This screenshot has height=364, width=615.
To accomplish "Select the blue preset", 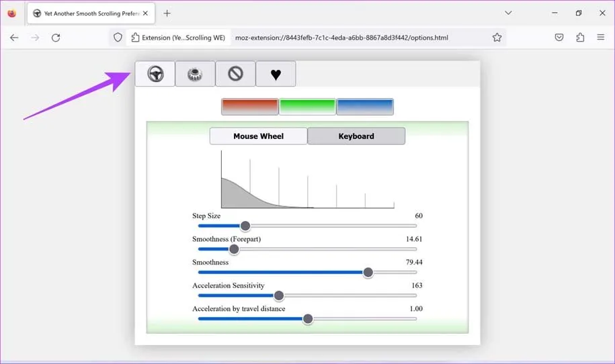I will [365, 107].
